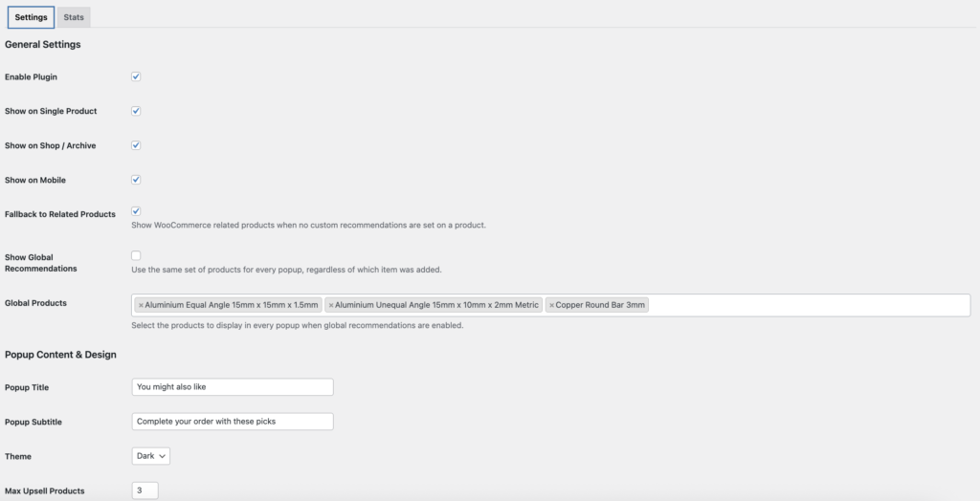Switch to the Stats tab
This screenshot has height=501, width=980.
74,17
